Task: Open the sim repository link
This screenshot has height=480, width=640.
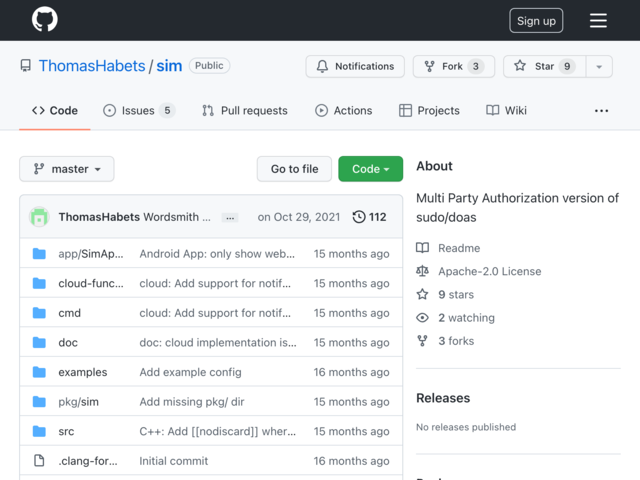Action: point(169,66)
